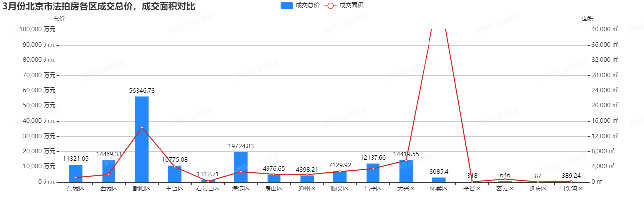Toggle the 成交总价 legend series

tap(300, 6)
